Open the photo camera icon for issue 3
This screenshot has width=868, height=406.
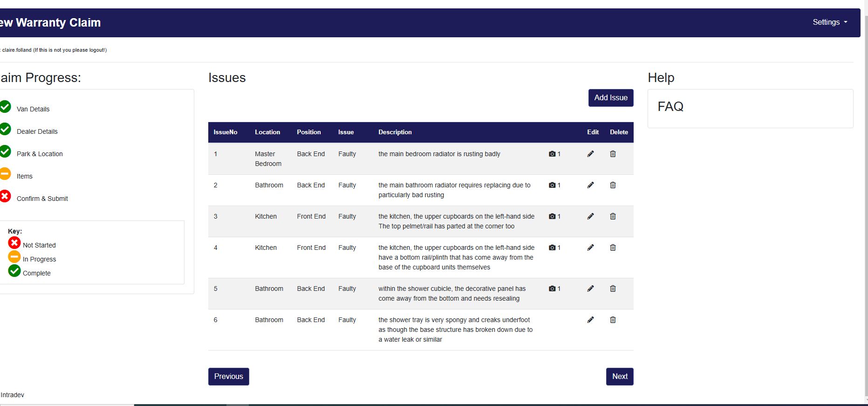(x=552, y=216)
